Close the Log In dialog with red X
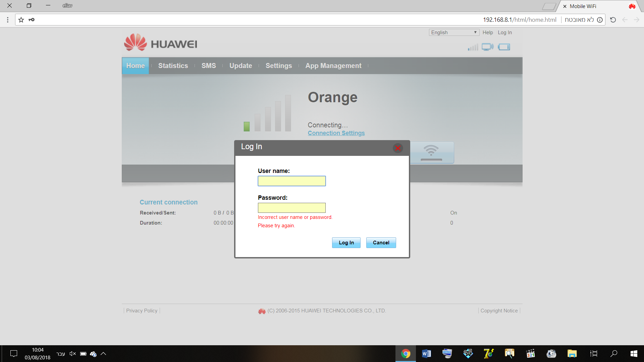 click(x=398, y=148)
